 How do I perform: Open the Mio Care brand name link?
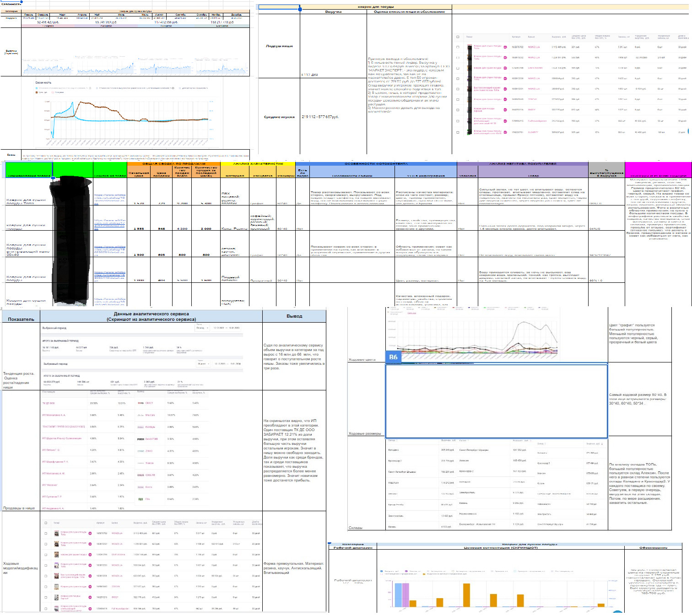pos(150,415)
